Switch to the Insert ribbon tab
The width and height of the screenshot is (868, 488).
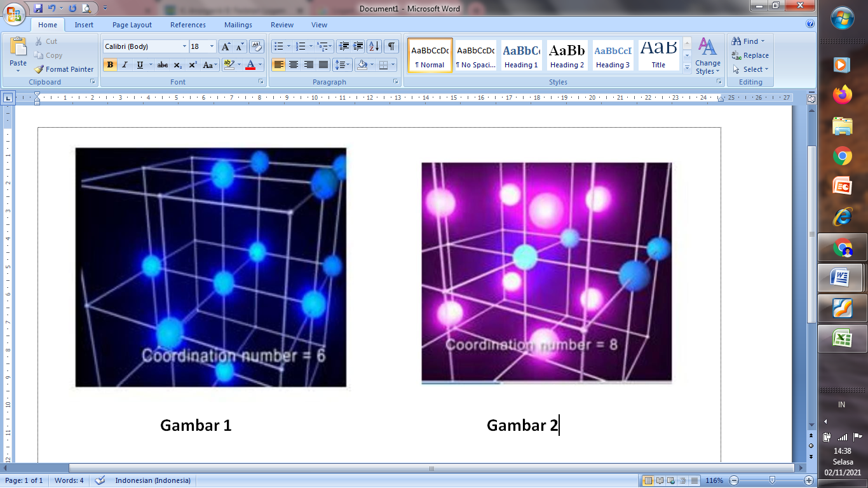click(84, 25)
